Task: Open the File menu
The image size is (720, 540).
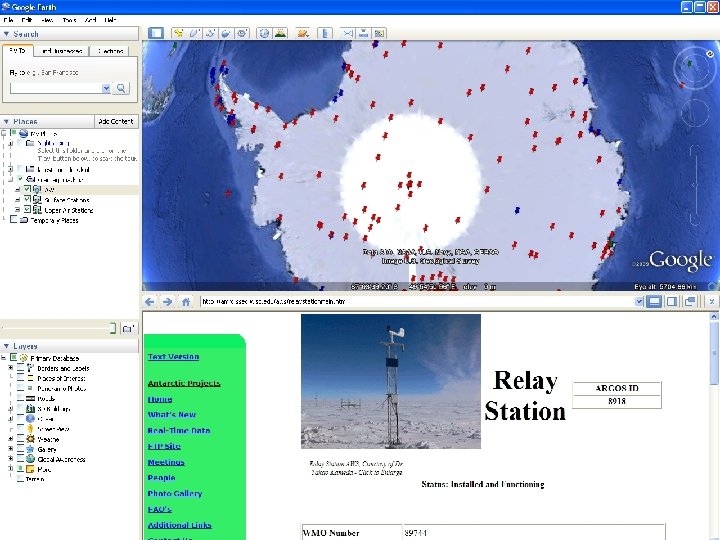Action: 8,20
